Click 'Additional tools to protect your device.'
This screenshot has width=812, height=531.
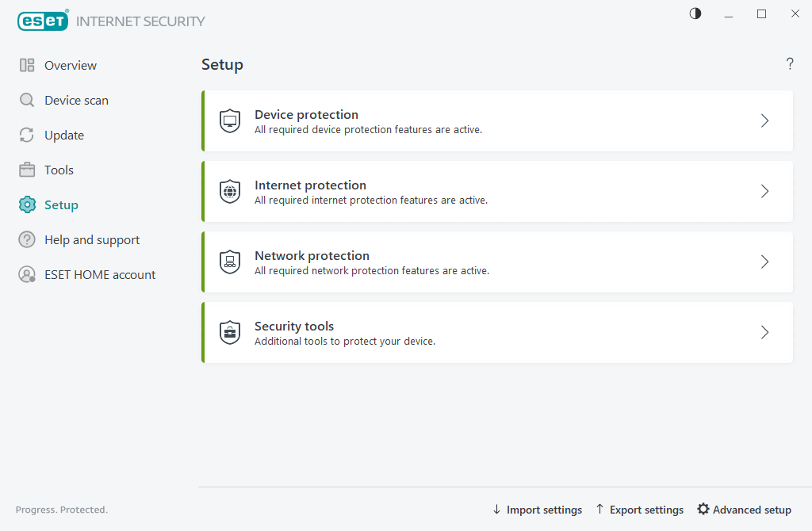345,341
